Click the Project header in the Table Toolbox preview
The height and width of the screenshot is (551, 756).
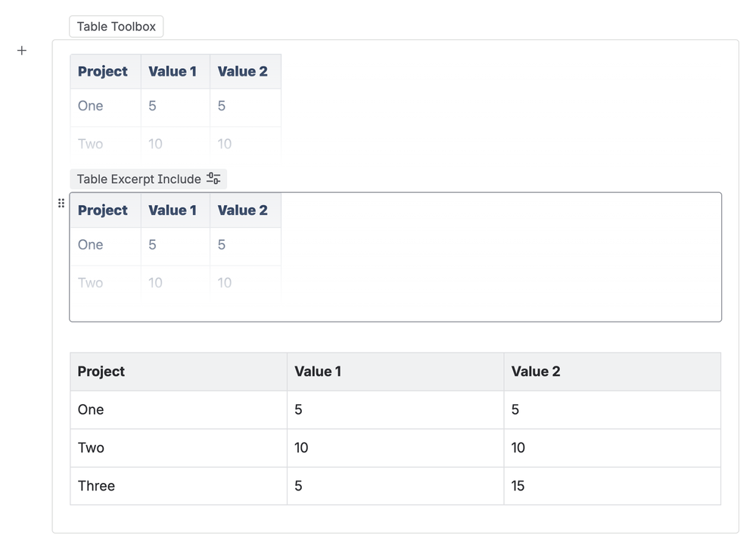pyautogui.click(x=103, y=72)
